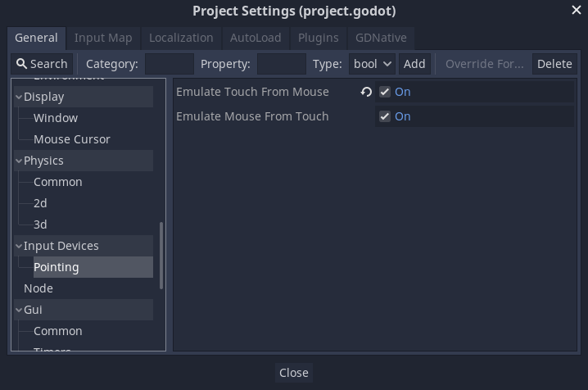This screenshot has width=588, height=390.
Task: Open the AutoLoad tab
Action: 256,38
